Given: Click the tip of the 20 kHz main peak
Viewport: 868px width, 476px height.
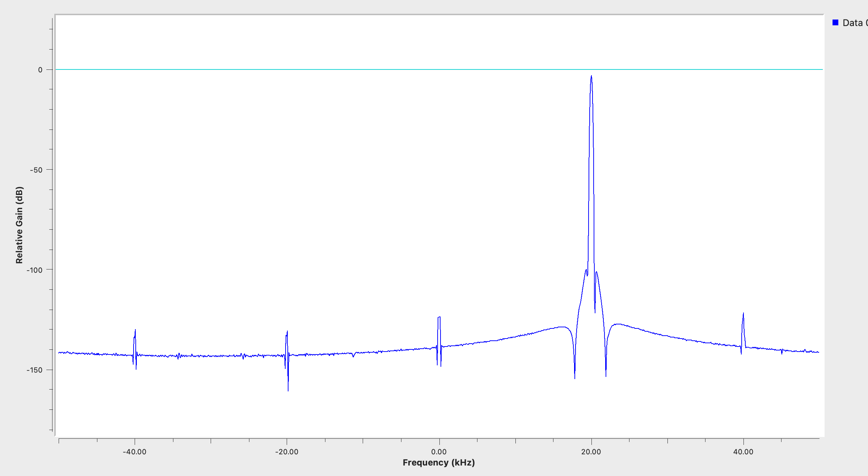Looking at the screenshot, I should click(x=591, y=76).
